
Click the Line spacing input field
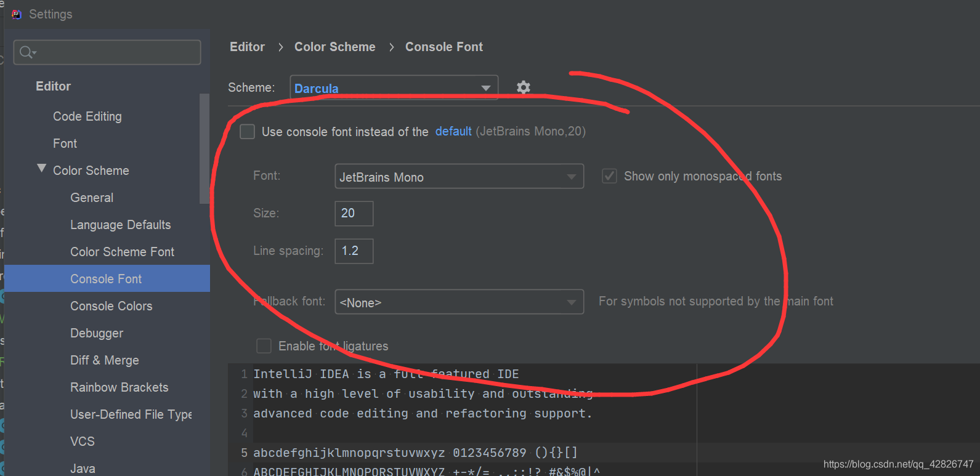[354, 251]
